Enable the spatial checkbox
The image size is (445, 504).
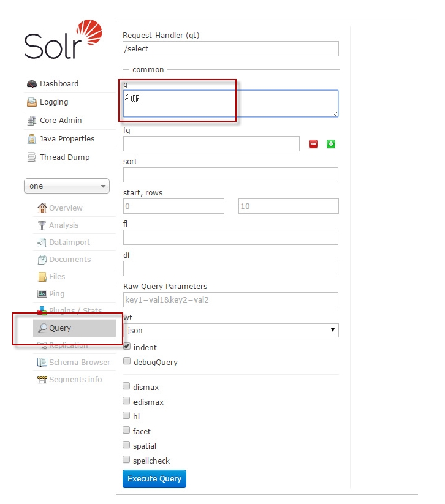pos(126,445)
